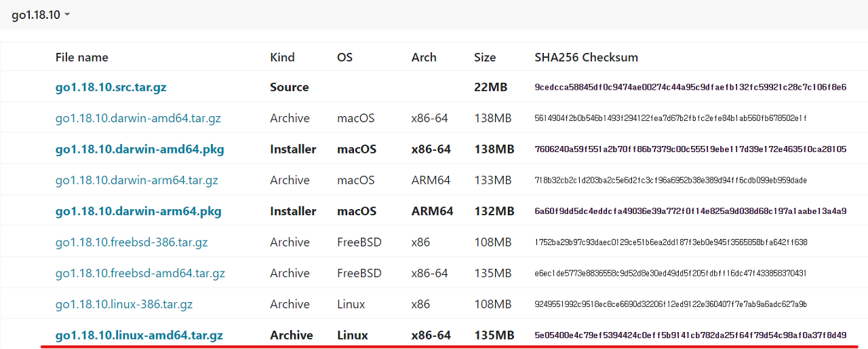Click go1.18.10.linux-386.tar.gz link
This screenshot has height=349, width=868.
click(124, 304)
